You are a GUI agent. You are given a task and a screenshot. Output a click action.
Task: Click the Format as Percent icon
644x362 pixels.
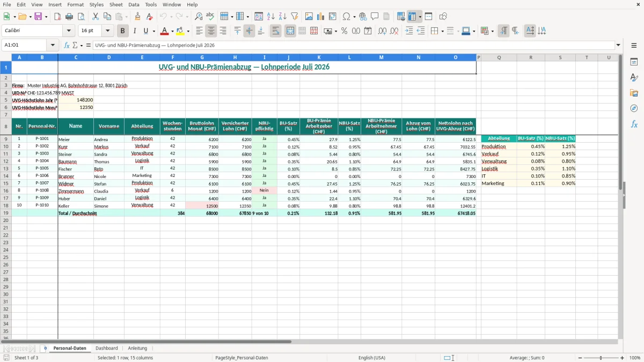pos(344,31)
